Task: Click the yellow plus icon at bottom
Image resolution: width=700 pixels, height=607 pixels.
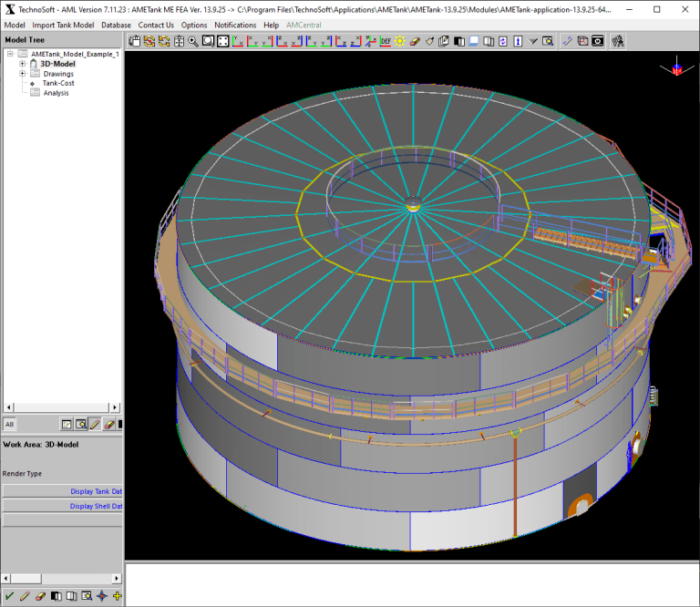Action: 118,596
